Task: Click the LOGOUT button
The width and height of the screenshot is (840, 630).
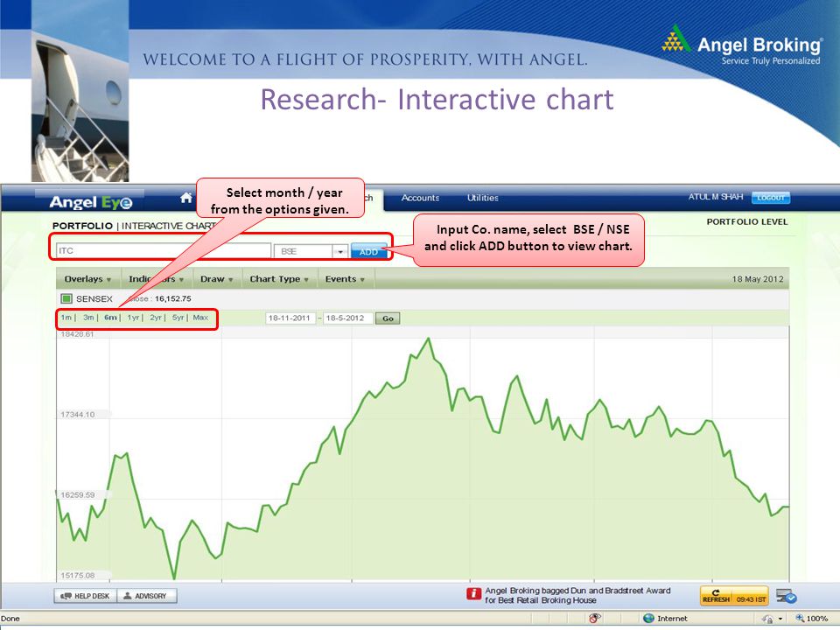Action: click(770, 198)
